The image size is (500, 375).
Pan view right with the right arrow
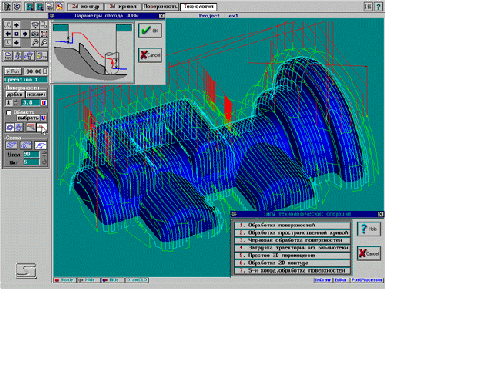[25, 34]
